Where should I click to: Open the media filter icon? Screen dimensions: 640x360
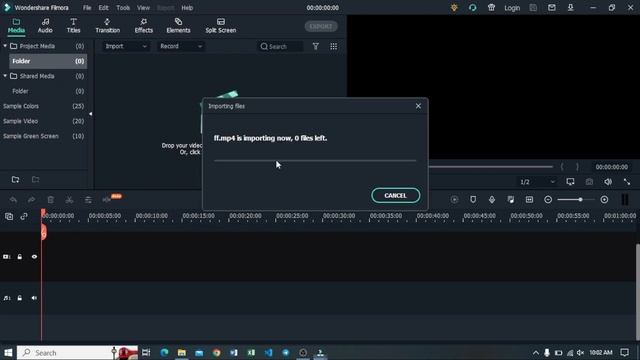316,47
